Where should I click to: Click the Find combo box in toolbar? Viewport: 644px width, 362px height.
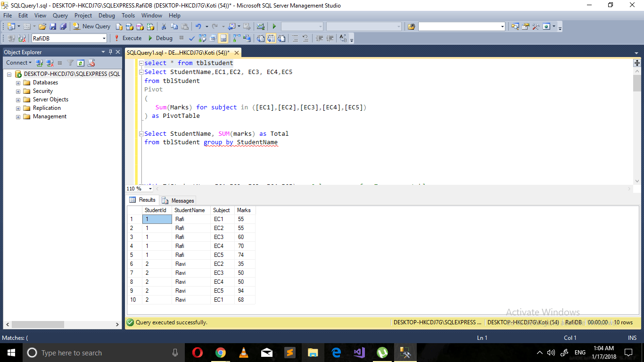462,26
